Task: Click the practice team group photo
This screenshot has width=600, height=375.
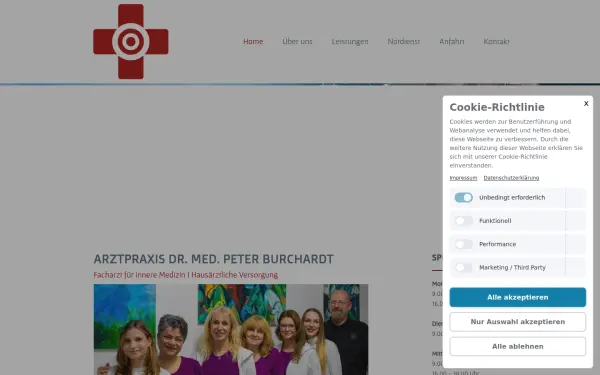Action: coord(231,329)
